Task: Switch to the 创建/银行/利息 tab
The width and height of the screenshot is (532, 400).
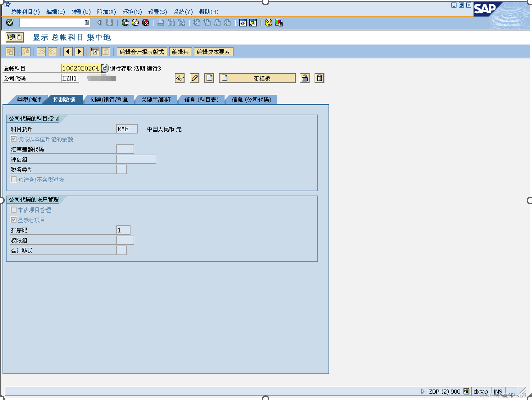Action: coord(109,100)
